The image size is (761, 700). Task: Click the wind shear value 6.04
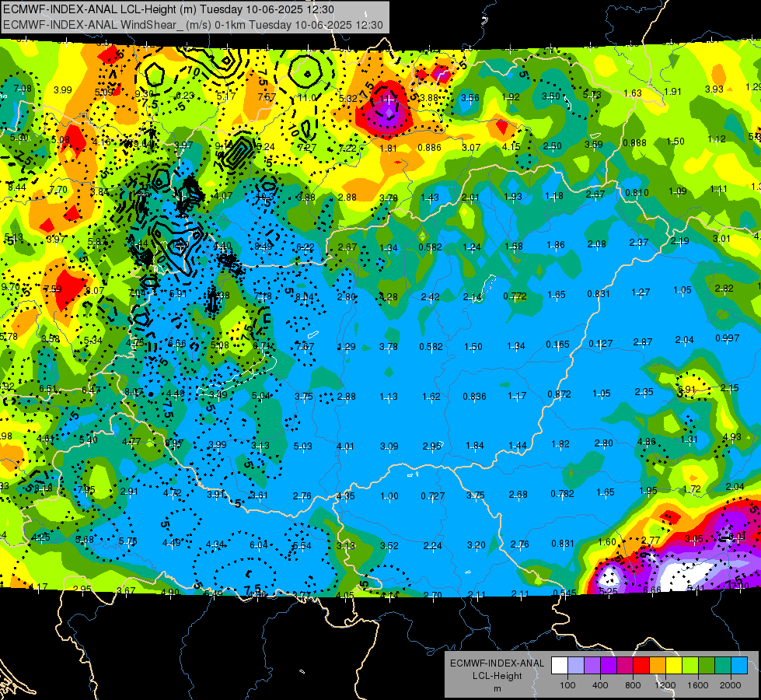[x=259, y=545]
